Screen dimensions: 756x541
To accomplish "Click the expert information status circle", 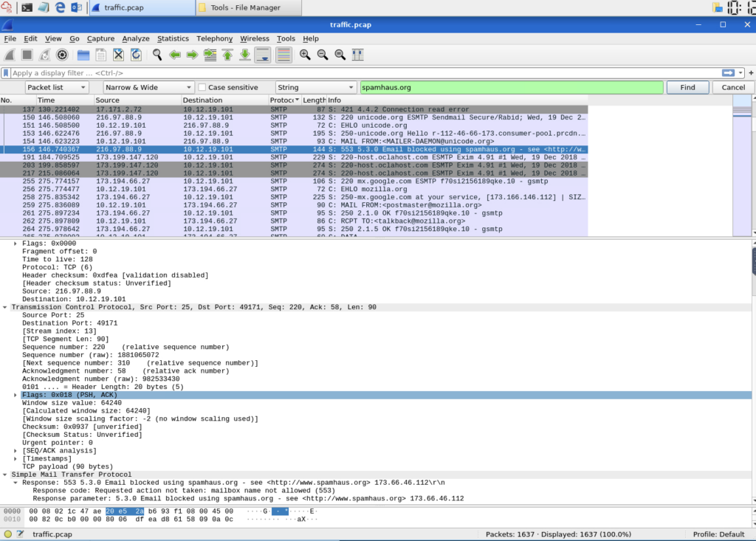I will [7, 534].
